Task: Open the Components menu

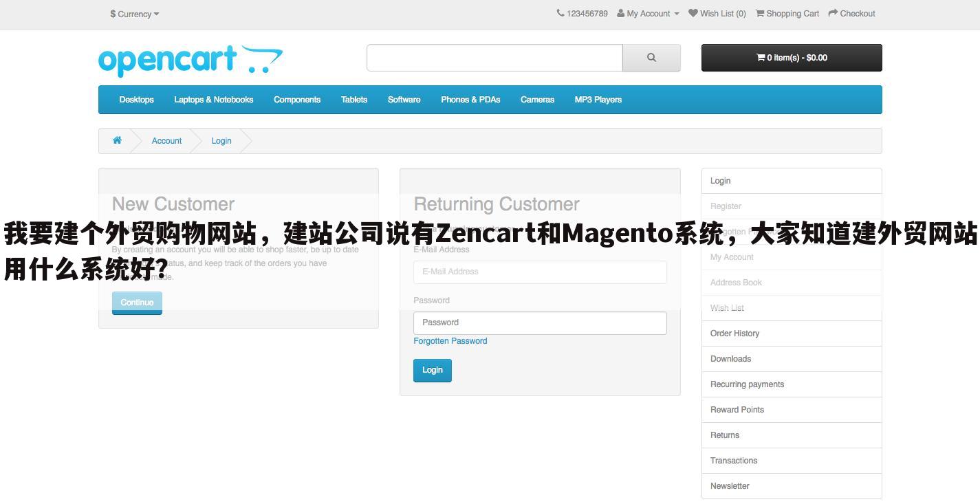Action: (x=297, y=100)
